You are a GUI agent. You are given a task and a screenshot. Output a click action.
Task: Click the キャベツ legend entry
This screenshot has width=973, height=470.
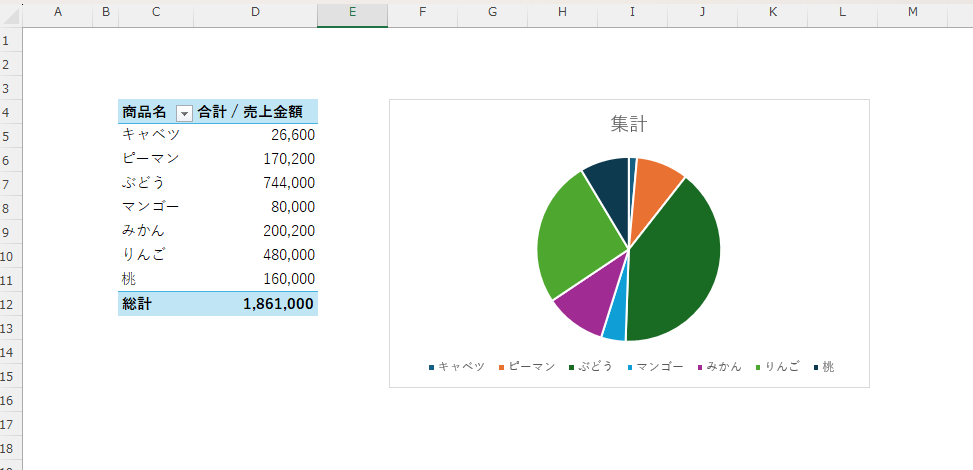(x=456, y=367)
